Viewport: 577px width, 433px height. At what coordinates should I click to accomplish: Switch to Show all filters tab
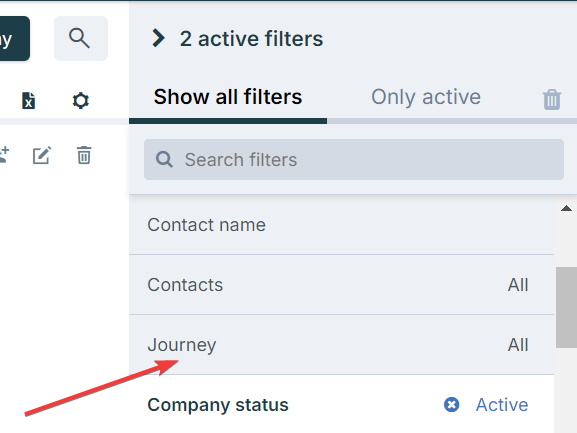(228, 97)
